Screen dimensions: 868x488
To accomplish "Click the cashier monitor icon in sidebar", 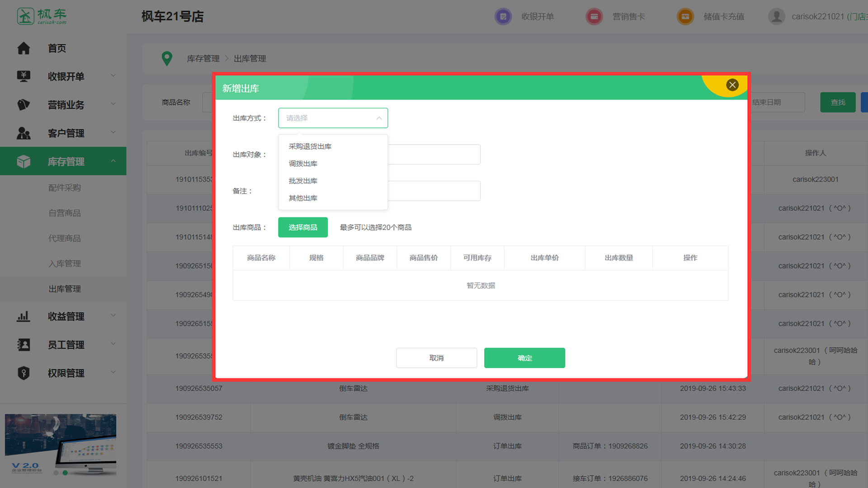I will point(24,76).
